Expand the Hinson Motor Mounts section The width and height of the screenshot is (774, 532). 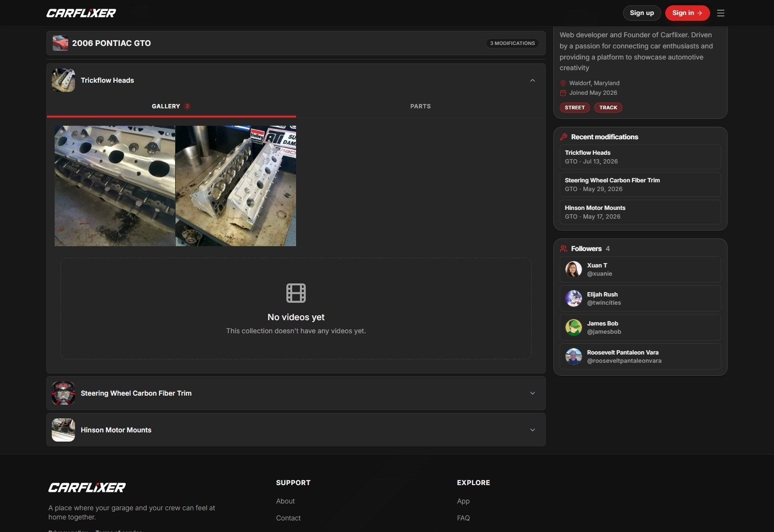coord(532,430)
